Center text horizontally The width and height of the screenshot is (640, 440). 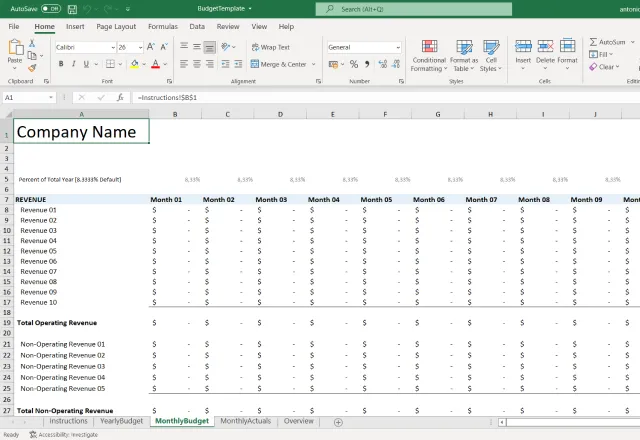(x=197, y=64)
